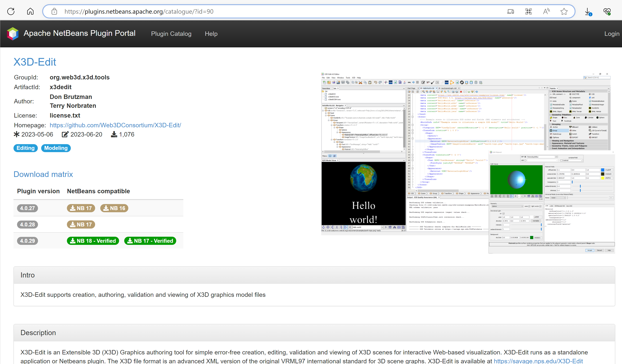Screen dimensions: 622x364
Task: Click the browser home icon
Action: [30, 11]
